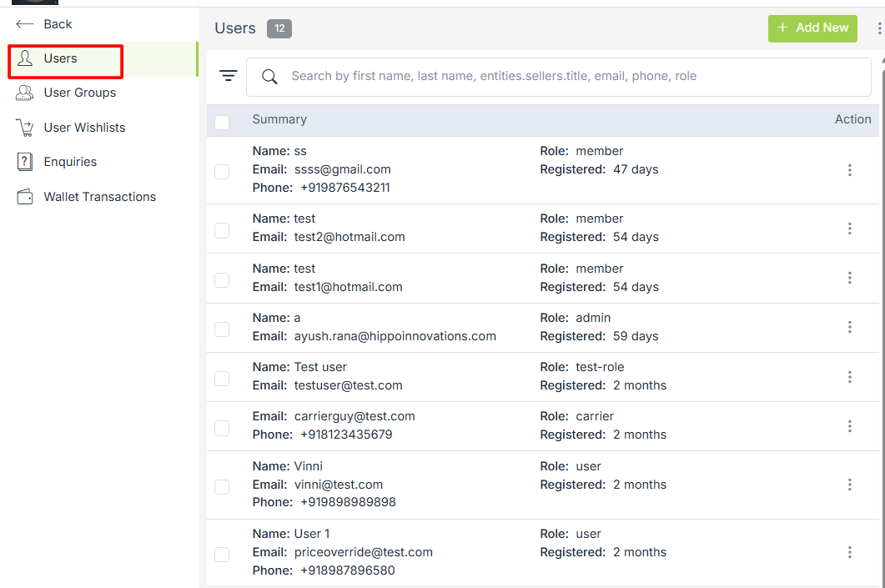Open action menu for carrierguy@test.com row

[849, 426]
